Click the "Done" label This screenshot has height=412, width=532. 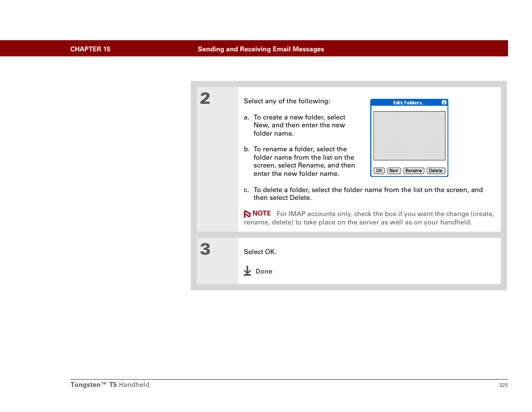264,271
